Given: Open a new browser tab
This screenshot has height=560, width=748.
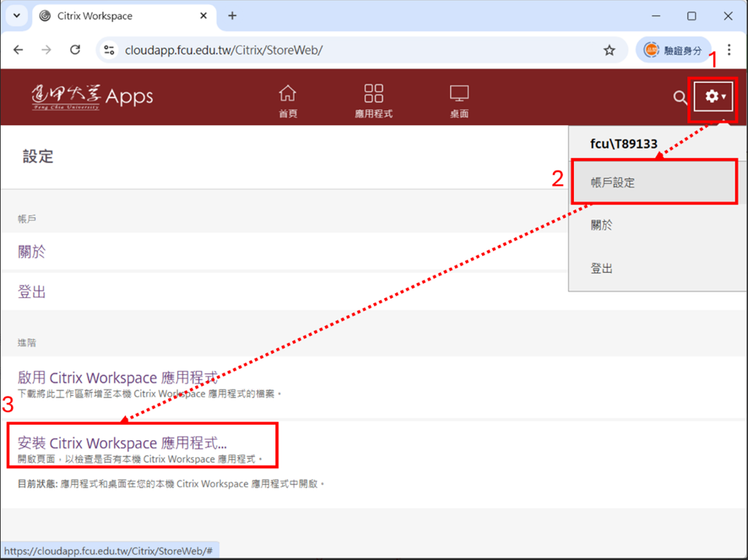Looking at the screenshot, I should click(x=232, y=16).
